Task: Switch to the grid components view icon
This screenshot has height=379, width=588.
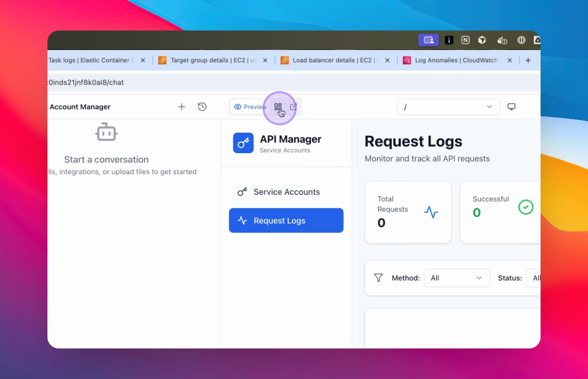Action: tap(278, 107)
